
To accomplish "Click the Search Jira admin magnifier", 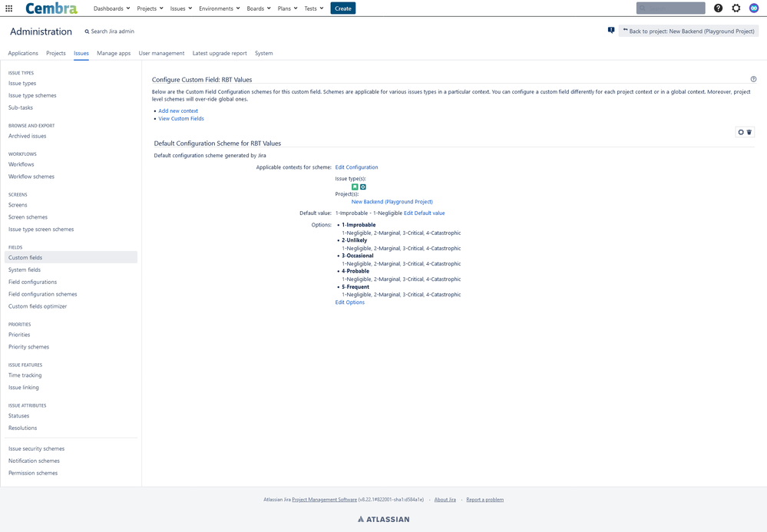I will [x=87, y=31].
